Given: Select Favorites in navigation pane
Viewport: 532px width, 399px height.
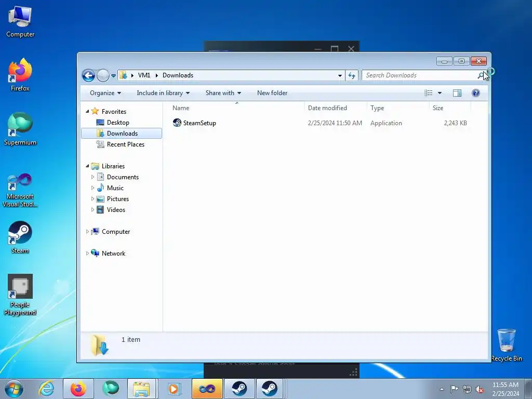Looking at the screenshot, I should click(x=114, y=112).
